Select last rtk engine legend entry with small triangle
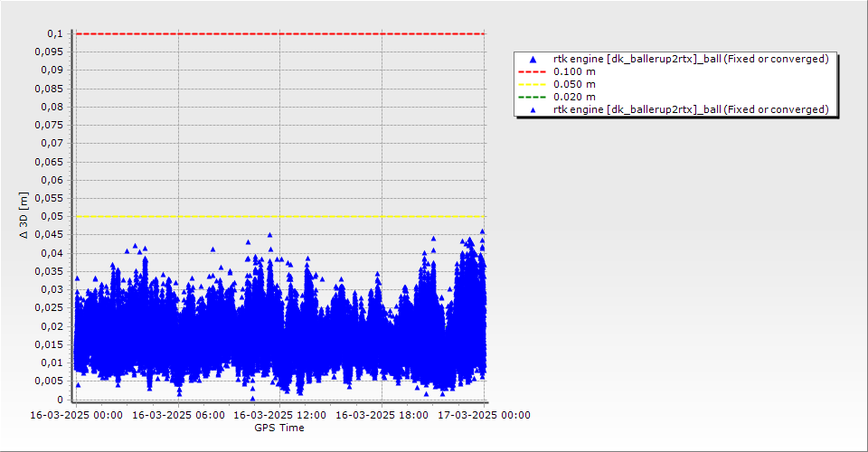This screenshot has width=868, height=452. (x=679, y=109)
